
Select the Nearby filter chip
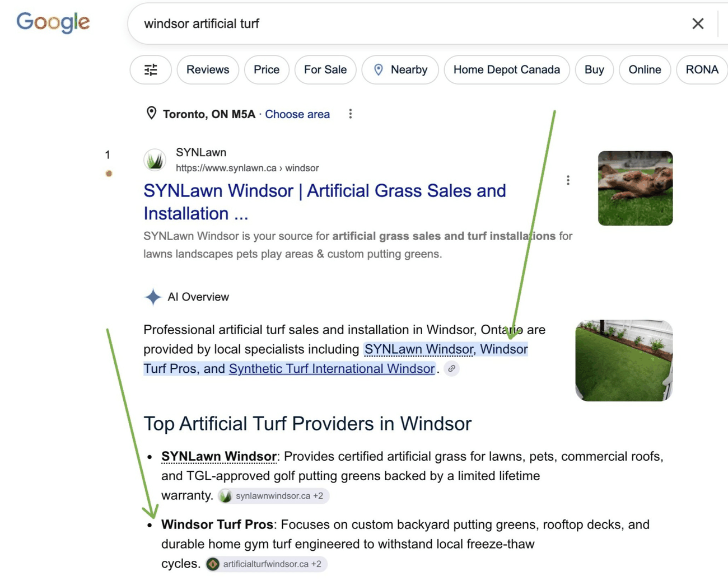[400, 70]
